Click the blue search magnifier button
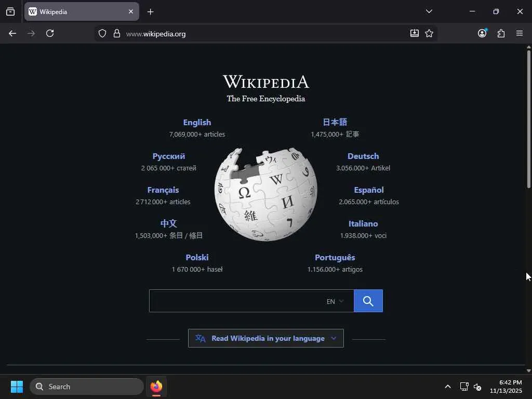 pyautogui.click(x=368, y=301)
